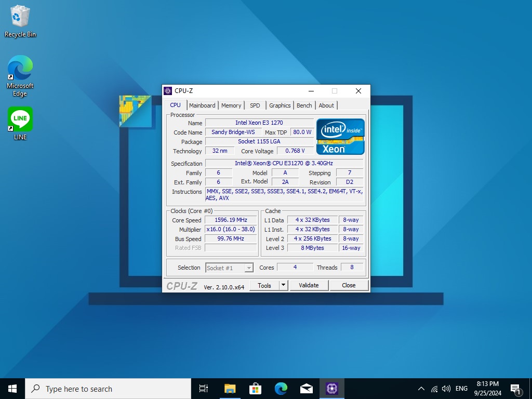Open Task View from the taskbar

(x=204, y=389)
